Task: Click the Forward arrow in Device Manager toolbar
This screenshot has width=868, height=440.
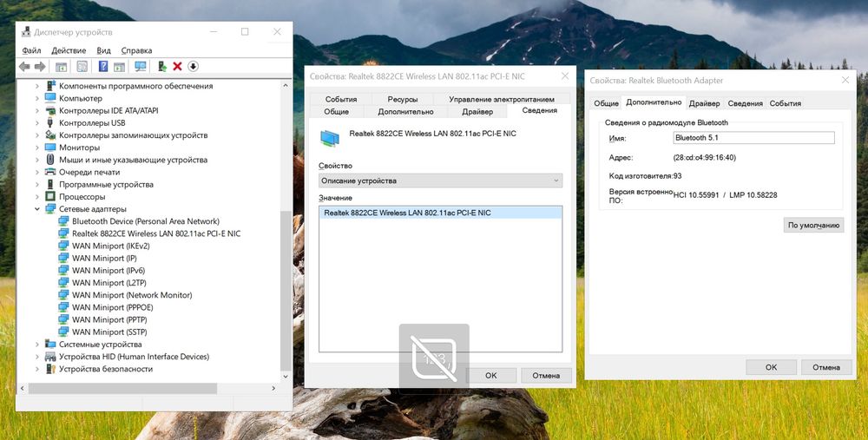Action: [40, 67]
